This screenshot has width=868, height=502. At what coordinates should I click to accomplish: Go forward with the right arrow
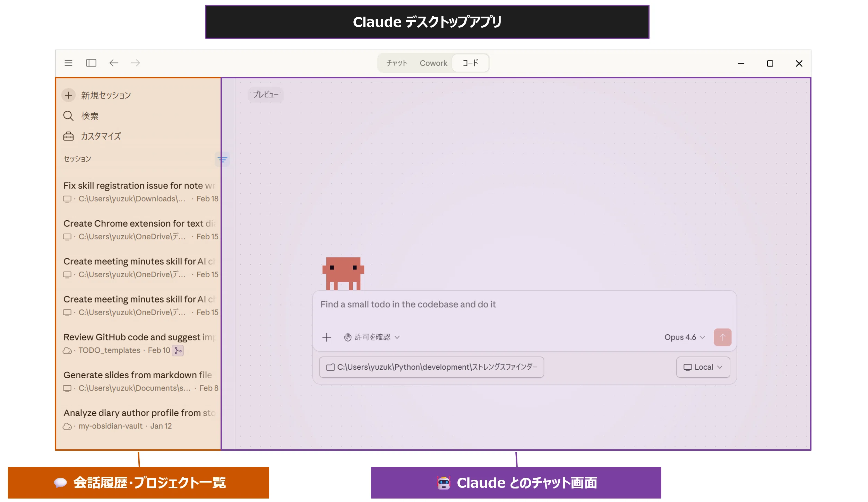click(x=135, y=63)
